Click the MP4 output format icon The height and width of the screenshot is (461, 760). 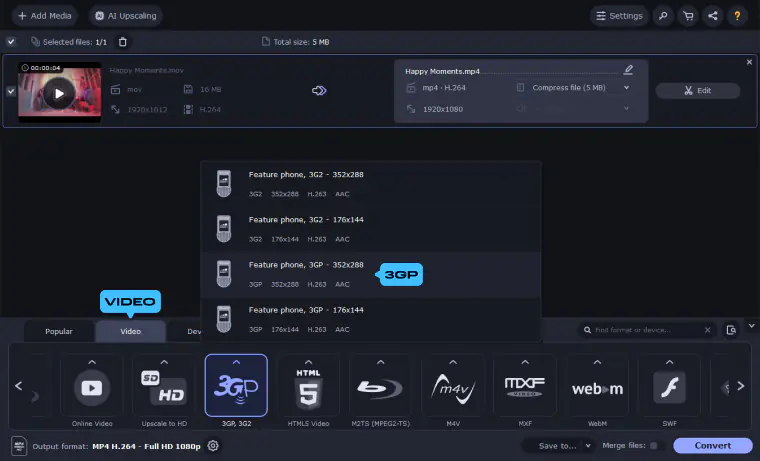pyautogui.click(x=19, y=445)
